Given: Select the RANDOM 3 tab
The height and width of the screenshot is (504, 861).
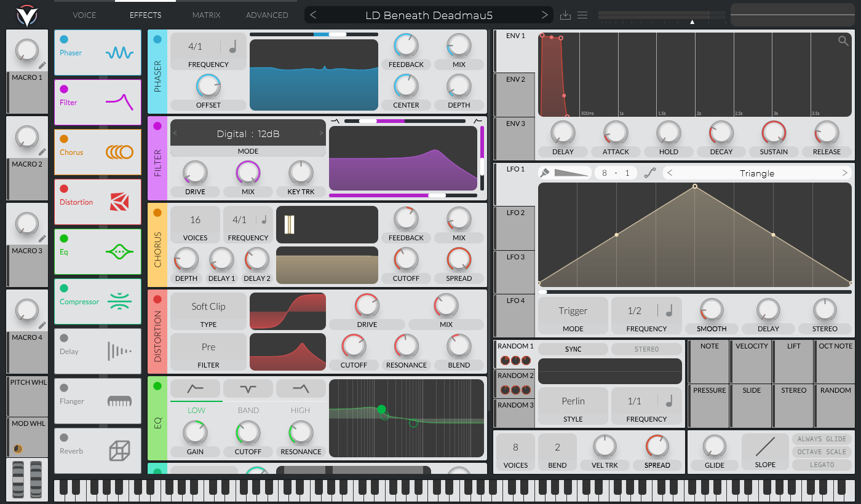Looking at the screenshot, I should (515, 414).
